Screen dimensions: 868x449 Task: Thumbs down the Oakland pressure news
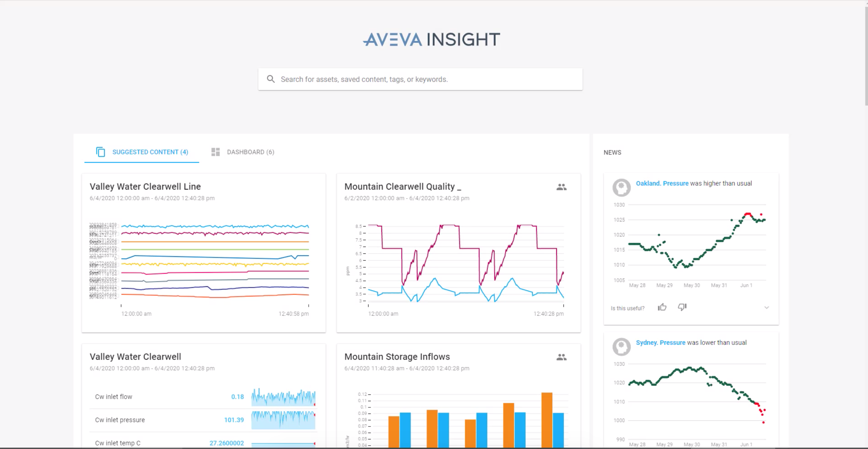coord(682,307)
